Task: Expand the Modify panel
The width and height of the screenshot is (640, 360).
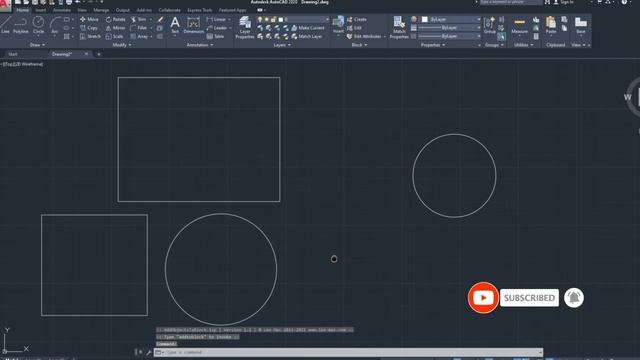Action: [122, 45]
